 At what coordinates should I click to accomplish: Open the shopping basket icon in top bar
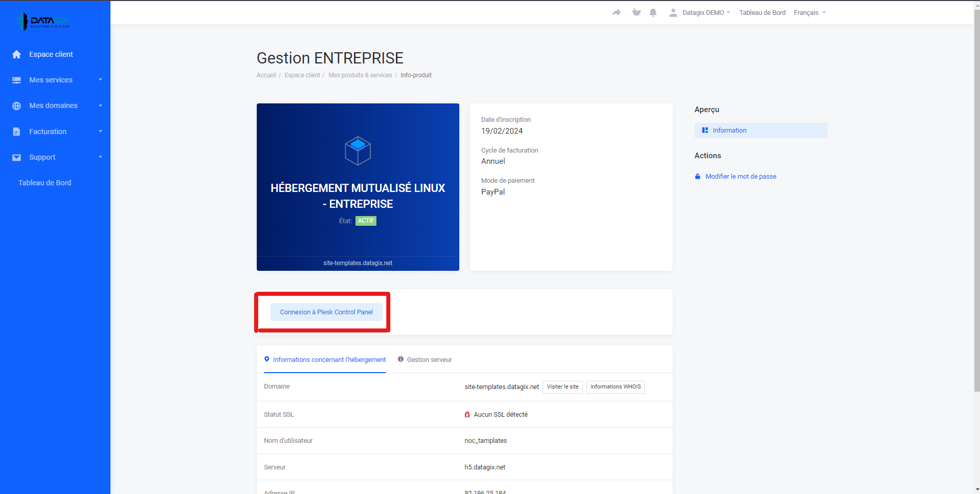coord(636,12)
